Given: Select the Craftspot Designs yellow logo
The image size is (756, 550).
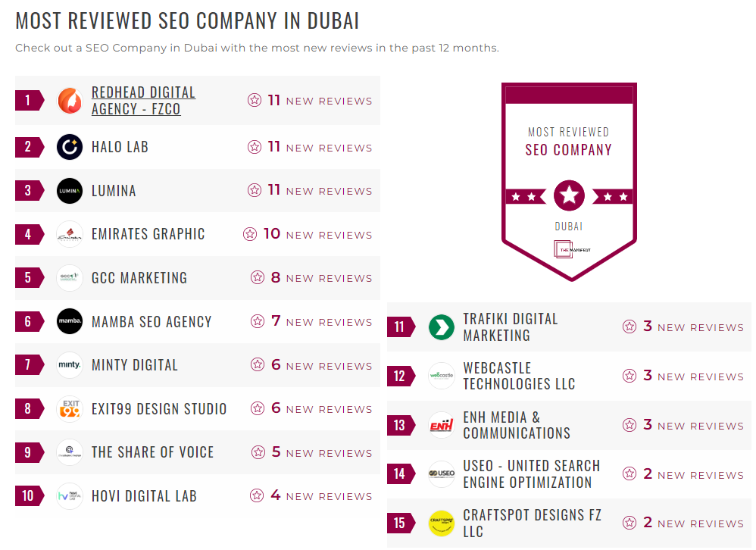Looking at the screenshot, I should click(x=441, y=522).
